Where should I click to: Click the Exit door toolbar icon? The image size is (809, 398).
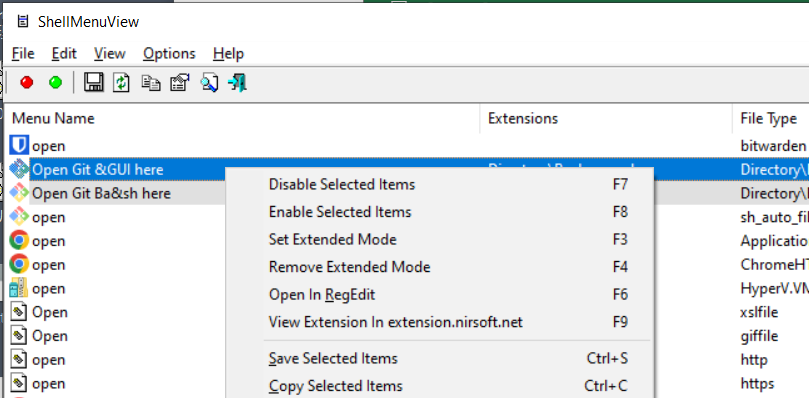point(238,83)
